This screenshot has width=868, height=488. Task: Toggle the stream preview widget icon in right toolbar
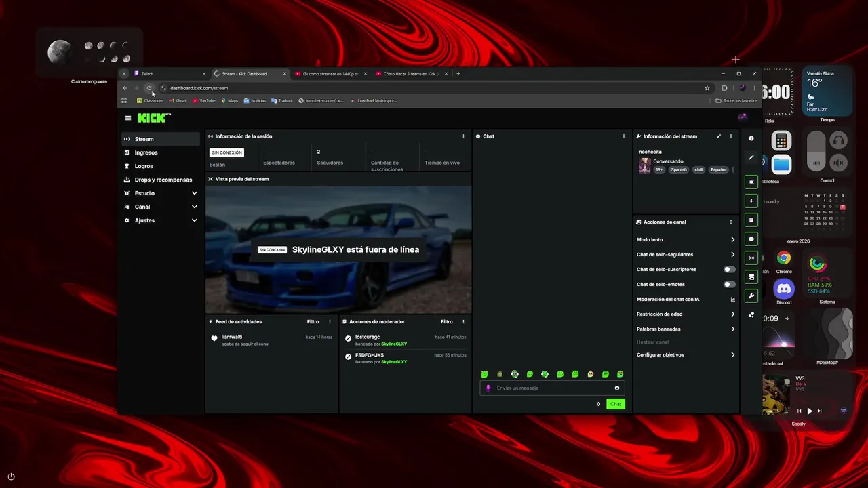751,182
